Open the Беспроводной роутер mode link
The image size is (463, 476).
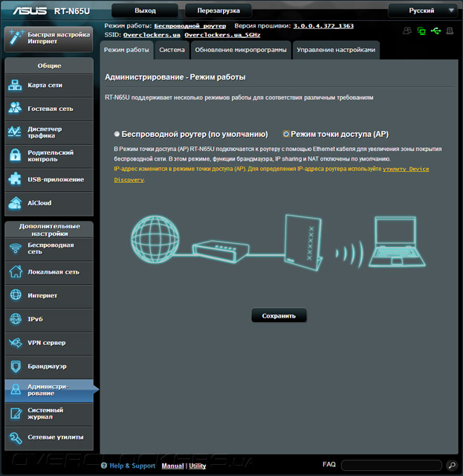(190, 26)
